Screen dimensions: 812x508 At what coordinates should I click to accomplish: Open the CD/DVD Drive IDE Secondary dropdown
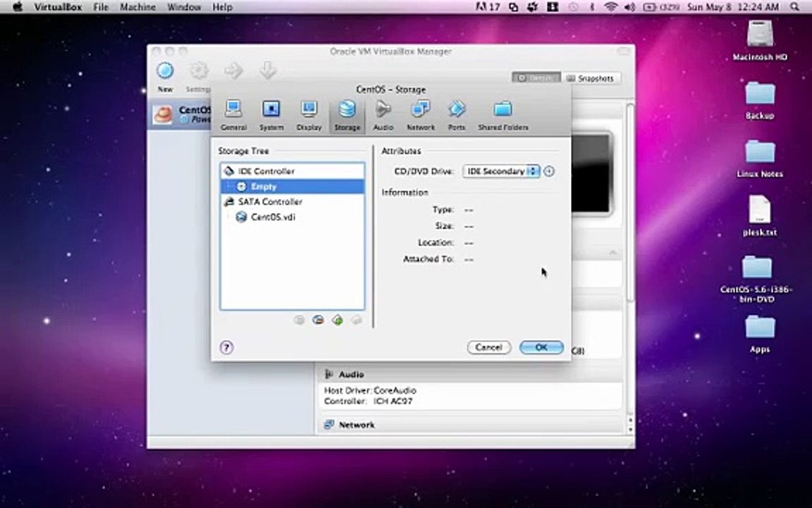pyautogui.click(x=500, y=171)
